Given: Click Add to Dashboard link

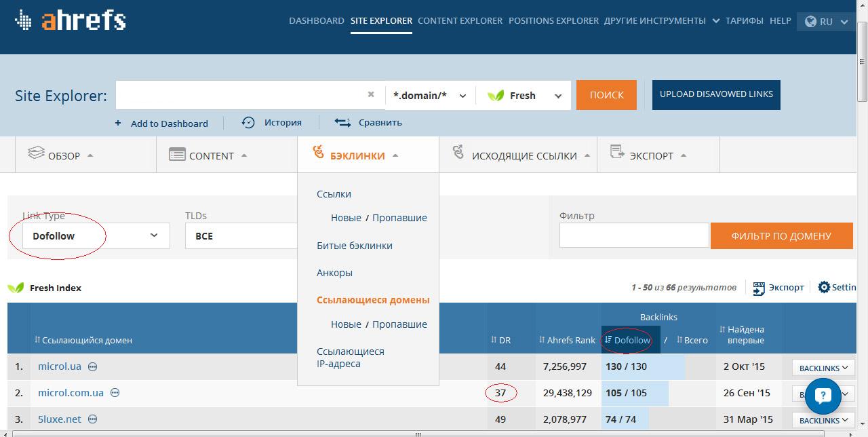Looking at the screenshot, I should pyautogui.click(x=170, y=123).
